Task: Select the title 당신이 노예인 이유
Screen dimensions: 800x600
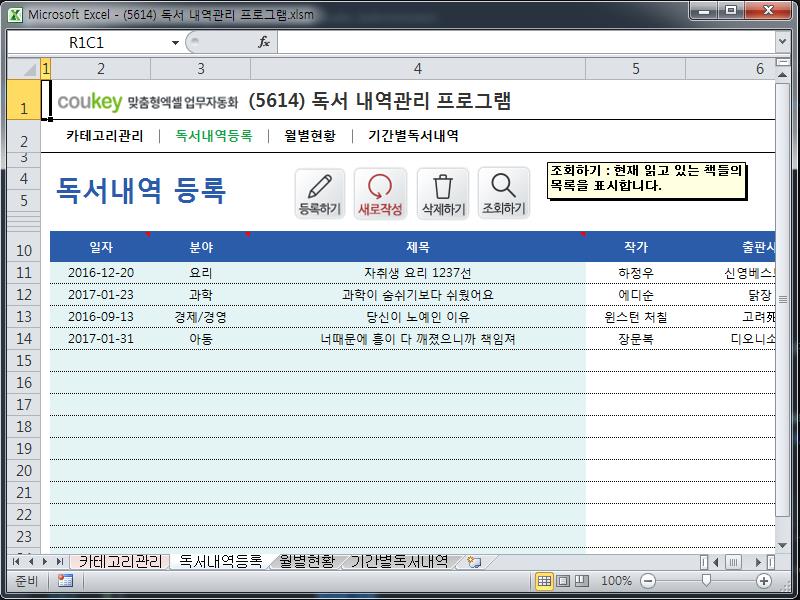Action: [418, 317]
